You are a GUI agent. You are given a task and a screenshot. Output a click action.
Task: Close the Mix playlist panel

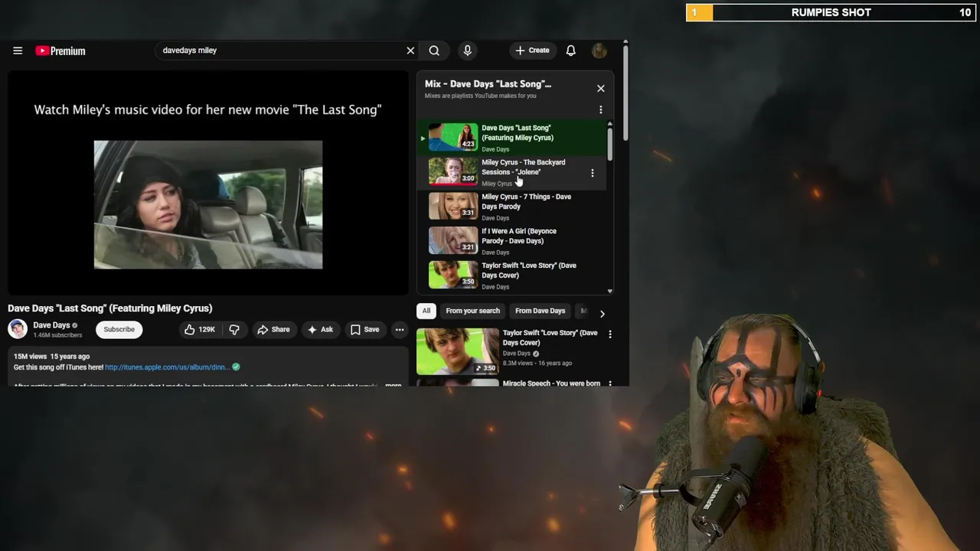600,88
